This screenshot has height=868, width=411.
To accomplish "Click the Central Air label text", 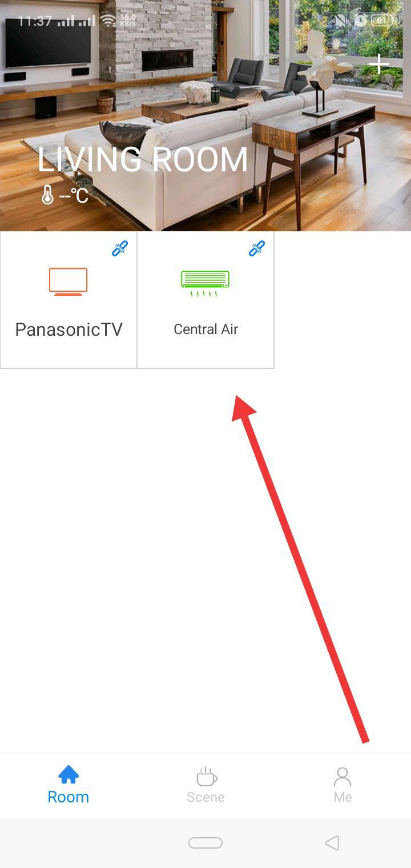I will (205, 329).
